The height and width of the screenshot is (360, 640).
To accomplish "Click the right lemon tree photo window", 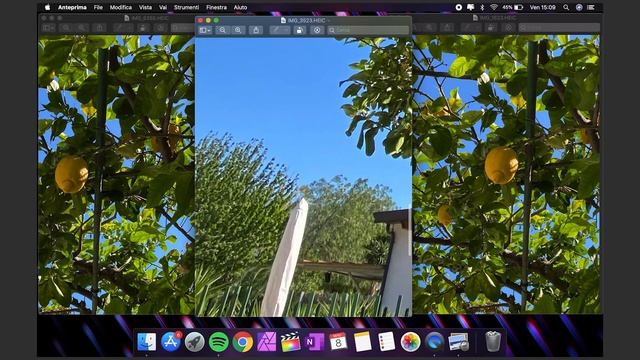I will point(506,175).
